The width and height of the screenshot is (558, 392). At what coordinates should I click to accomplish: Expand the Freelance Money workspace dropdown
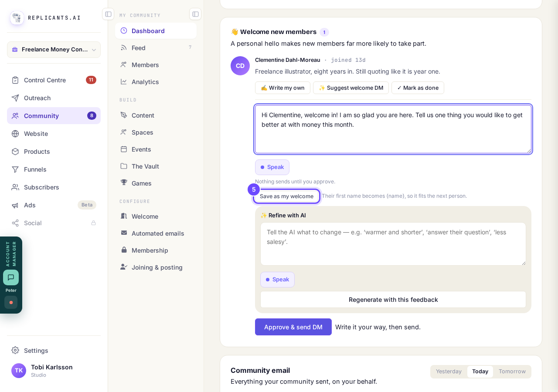54,50
